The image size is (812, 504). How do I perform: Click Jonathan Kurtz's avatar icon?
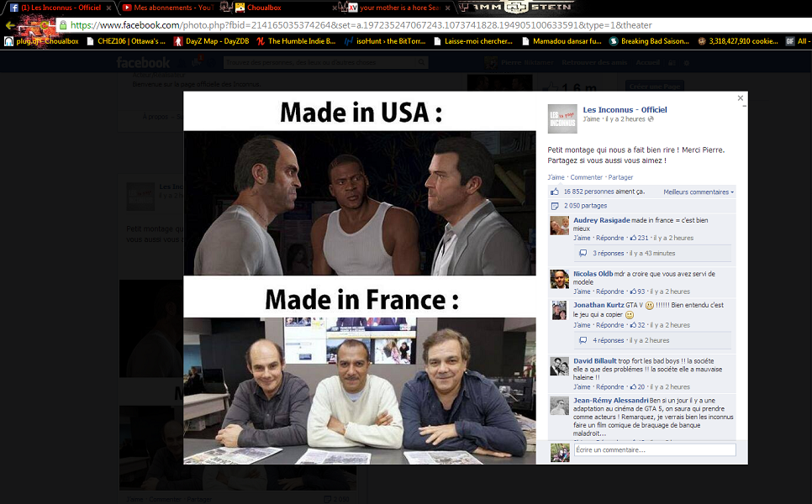[x=560, y=310]
